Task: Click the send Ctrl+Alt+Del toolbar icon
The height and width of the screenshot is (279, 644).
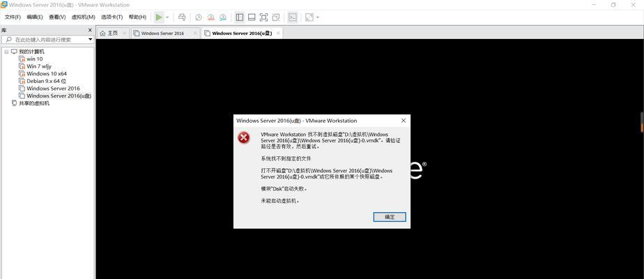Action: coord(182,17)
